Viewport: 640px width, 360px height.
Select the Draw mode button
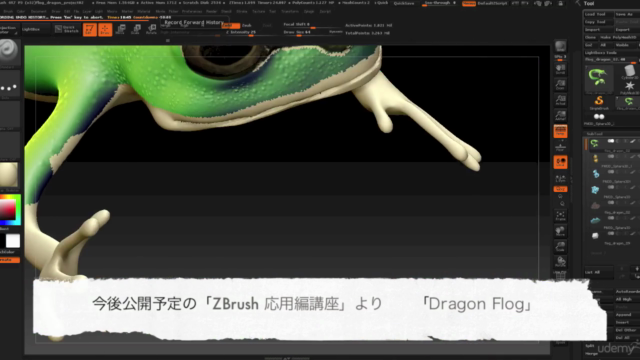tap(105, 29)
